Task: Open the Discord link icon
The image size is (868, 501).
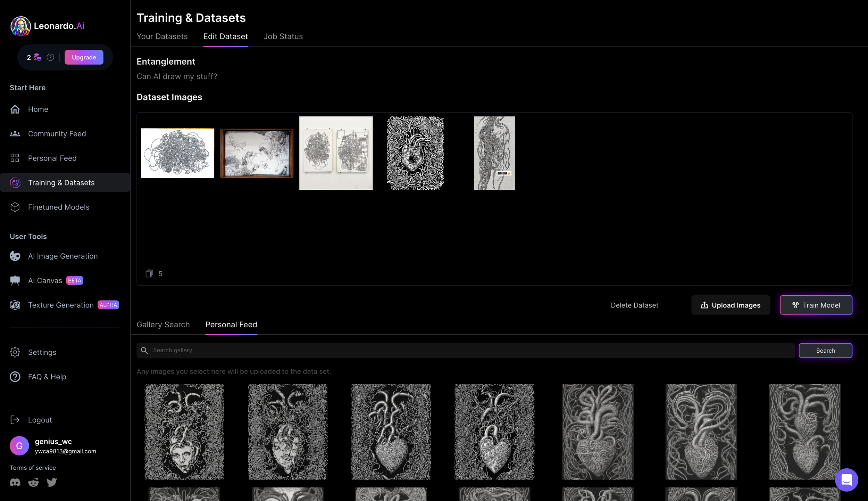Action: tap(15, 482)
